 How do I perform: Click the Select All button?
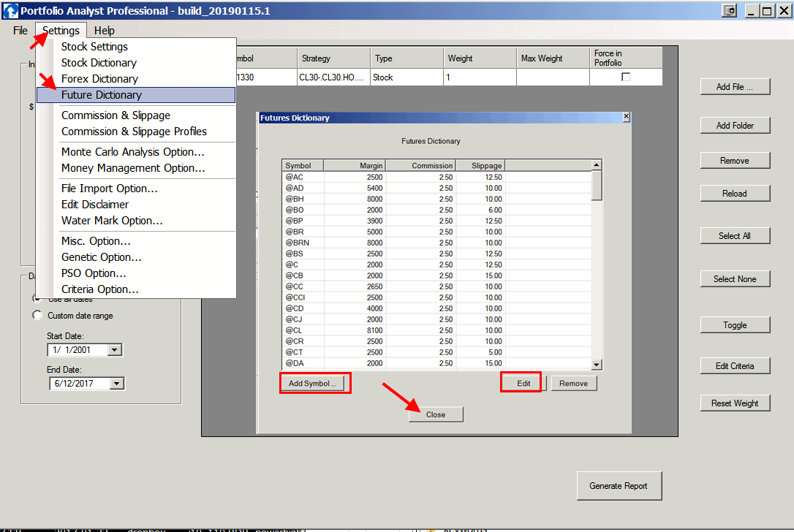(x=734, y=236)
